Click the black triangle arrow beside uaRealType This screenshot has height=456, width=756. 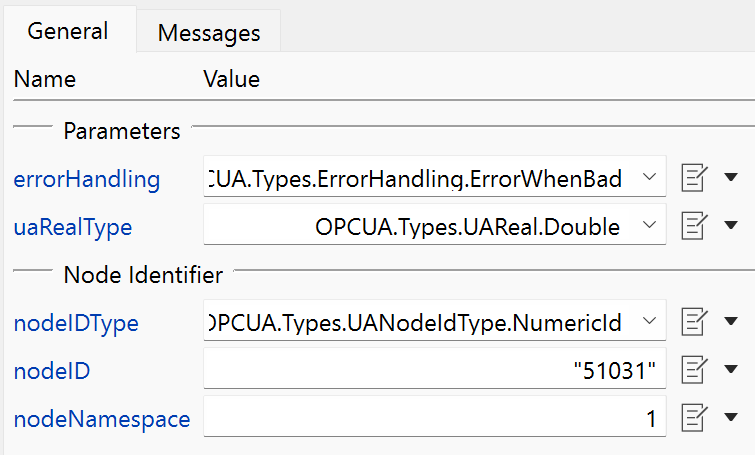pyautogui.click(x=731, y=225)
